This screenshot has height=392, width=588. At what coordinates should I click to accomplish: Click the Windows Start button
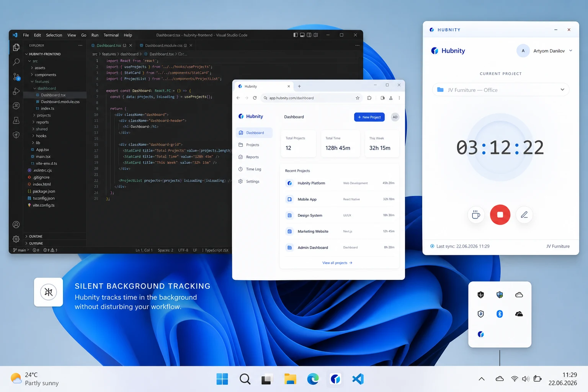point(222,379)
